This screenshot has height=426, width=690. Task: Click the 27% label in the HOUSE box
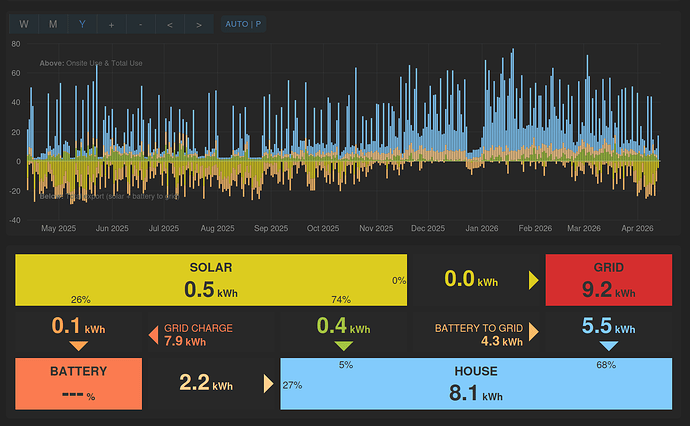coord(292,386)
